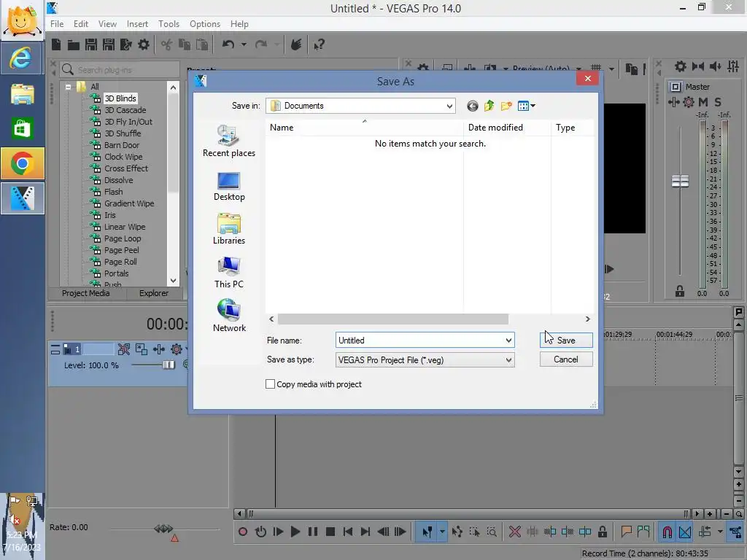Select the Cross Effect transition
Viewport: 747px width, 560px height.
coord(125,168)
